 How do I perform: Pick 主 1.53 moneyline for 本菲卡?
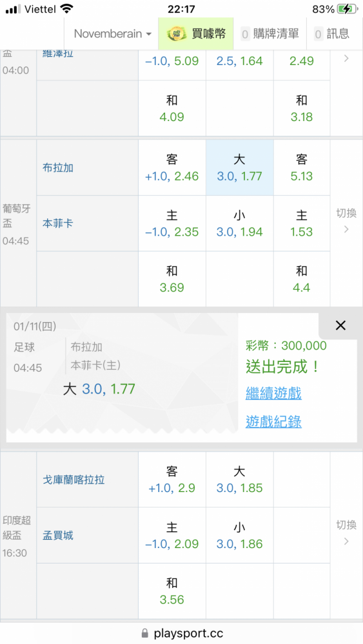302,223
